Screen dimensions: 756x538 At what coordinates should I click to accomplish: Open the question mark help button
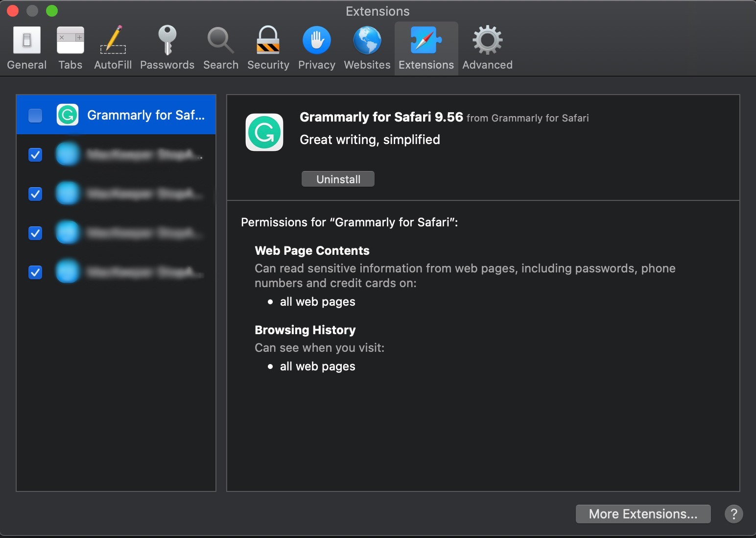[x=734, y=514]
